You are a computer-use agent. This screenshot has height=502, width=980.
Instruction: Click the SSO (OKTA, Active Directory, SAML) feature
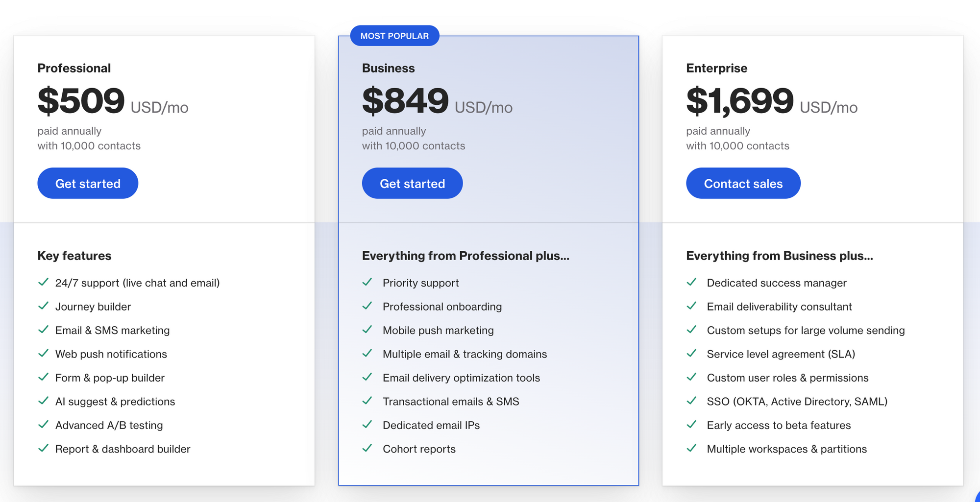click(797, 401)
